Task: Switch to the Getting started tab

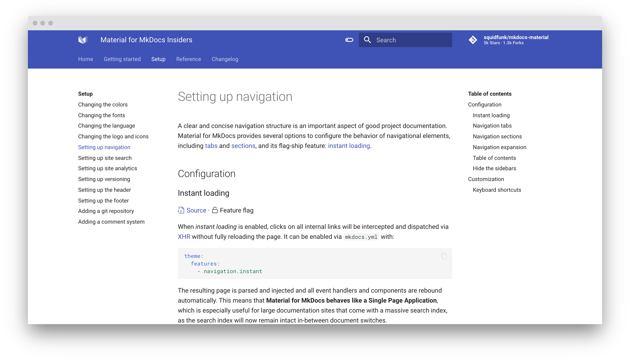Action: (x=122, y=59)
